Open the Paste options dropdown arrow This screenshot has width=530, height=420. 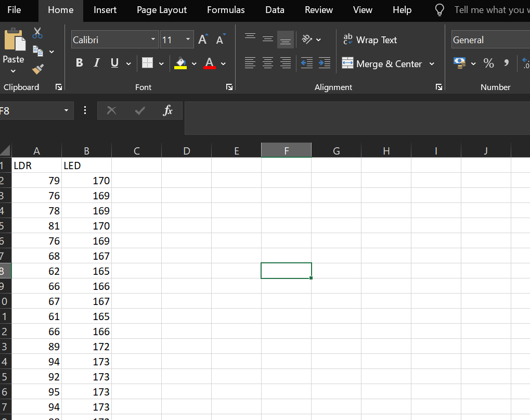pyautogui.click(x=13, y=71)
